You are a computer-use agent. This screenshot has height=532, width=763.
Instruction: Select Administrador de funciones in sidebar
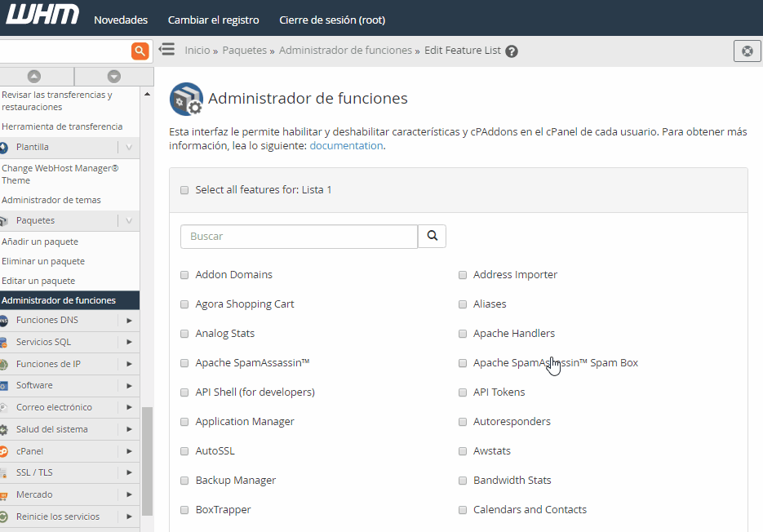point(69,300)
